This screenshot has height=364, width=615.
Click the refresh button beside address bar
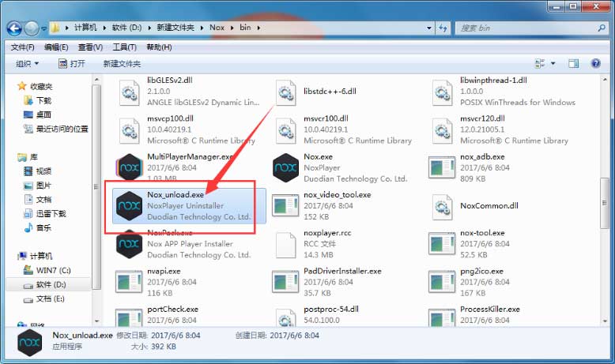point(443,28)
